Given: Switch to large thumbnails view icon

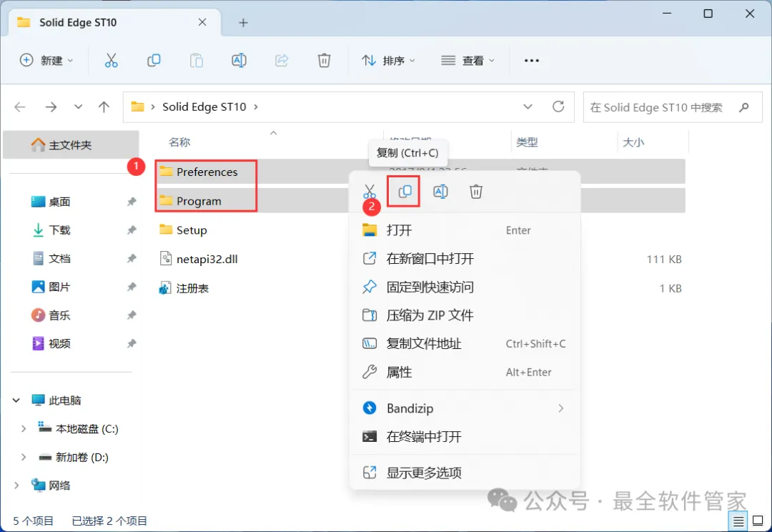Looking at the screenshot, I should [x=758, y=521].
